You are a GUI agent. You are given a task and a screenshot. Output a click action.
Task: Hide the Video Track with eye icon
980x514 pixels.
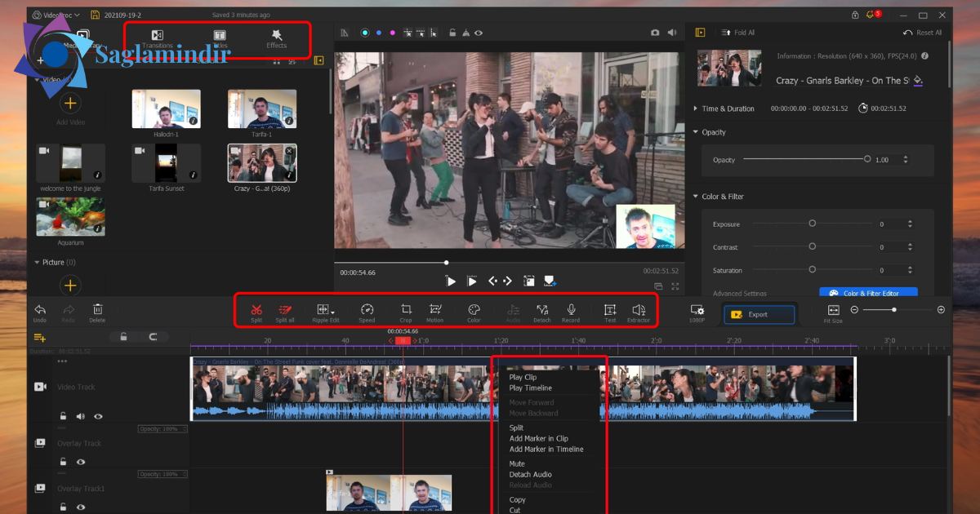98,416
